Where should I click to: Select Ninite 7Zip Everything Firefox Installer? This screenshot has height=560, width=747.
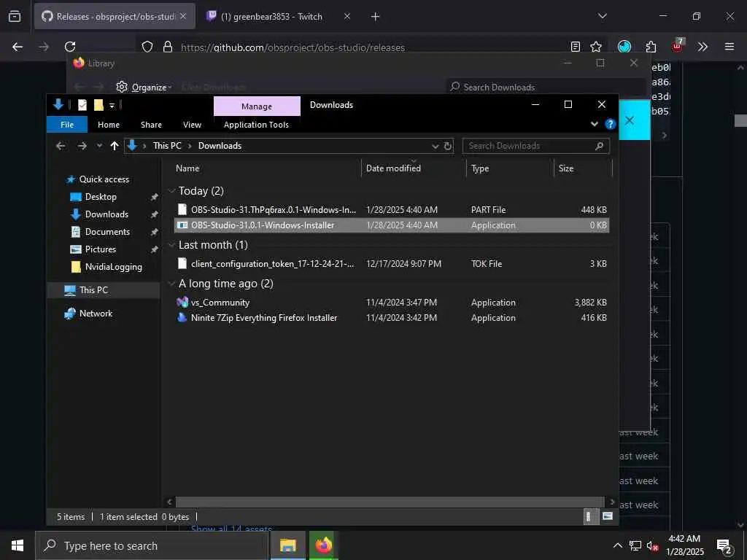391,318
